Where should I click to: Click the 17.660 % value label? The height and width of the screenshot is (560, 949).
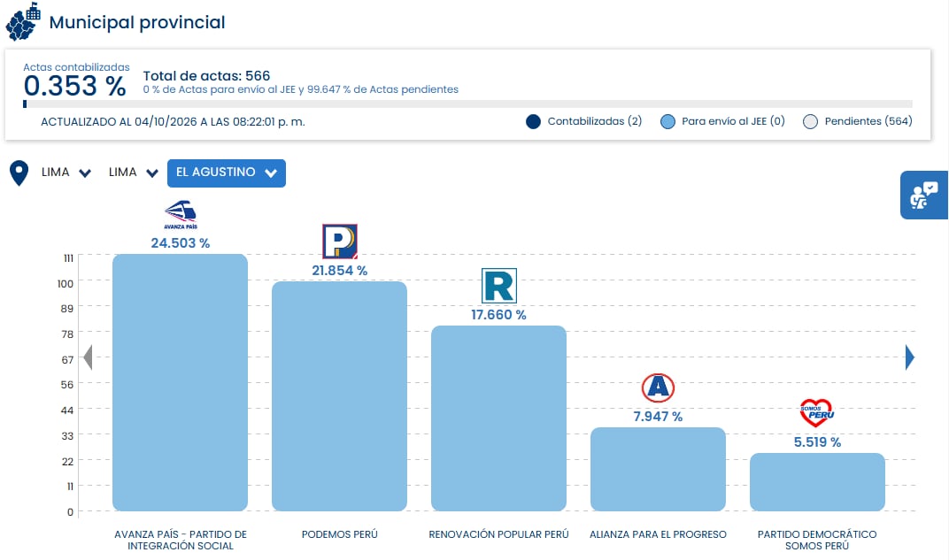498,314
